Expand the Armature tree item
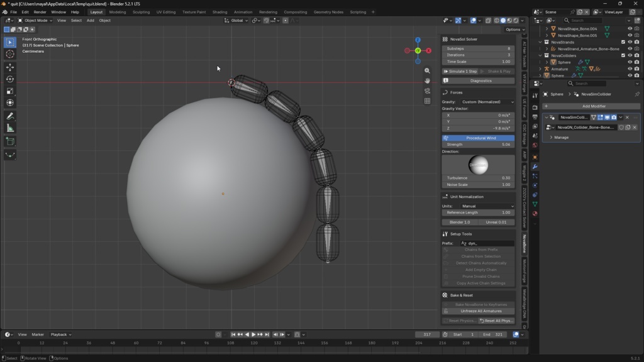Viewport: 644px width, 362px height. pos(540,69)
